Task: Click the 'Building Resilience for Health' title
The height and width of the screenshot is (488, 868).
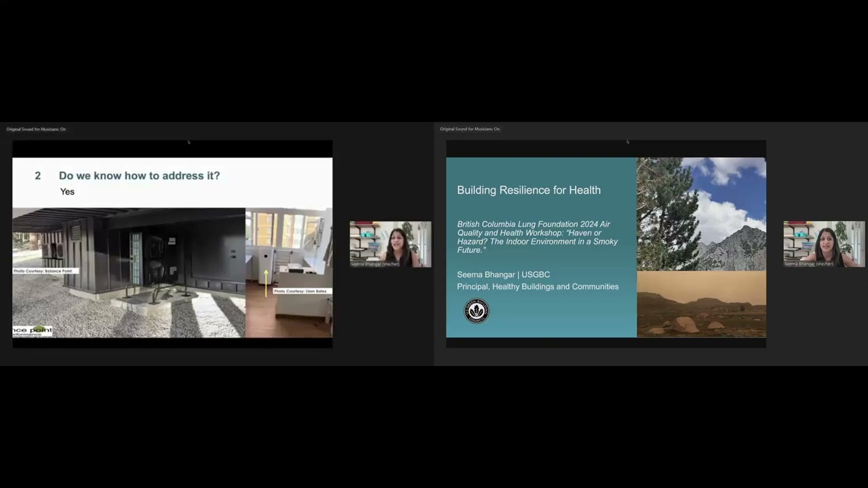Action: pos(529,190)
